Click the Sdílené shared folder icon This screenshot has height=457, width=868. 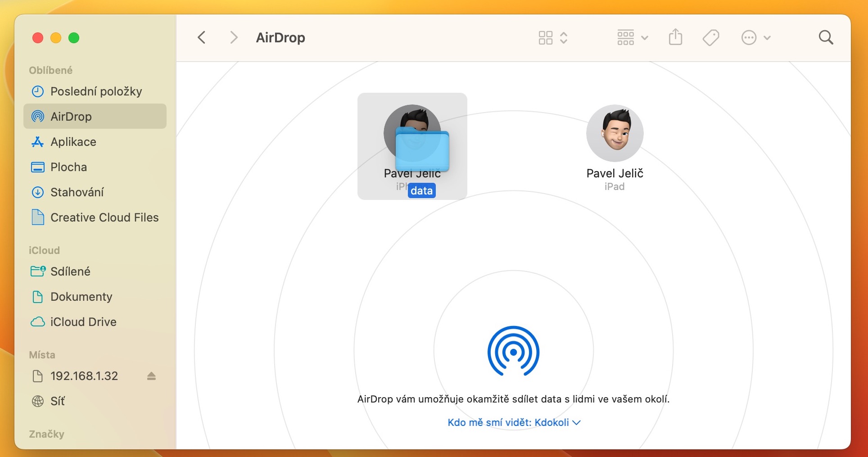pos(38,271)
